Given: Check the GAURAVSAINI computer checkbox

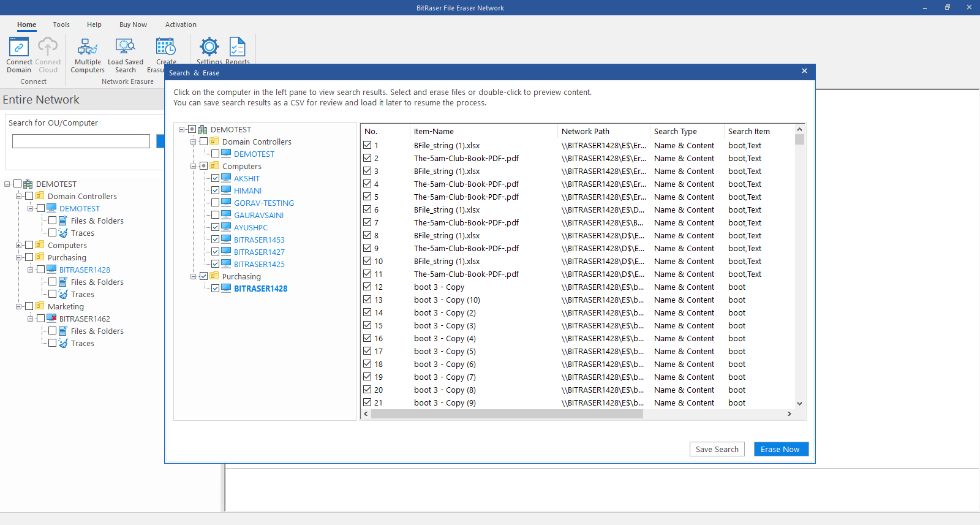Looking at the screenshot, I should click(x=215, y=215).
